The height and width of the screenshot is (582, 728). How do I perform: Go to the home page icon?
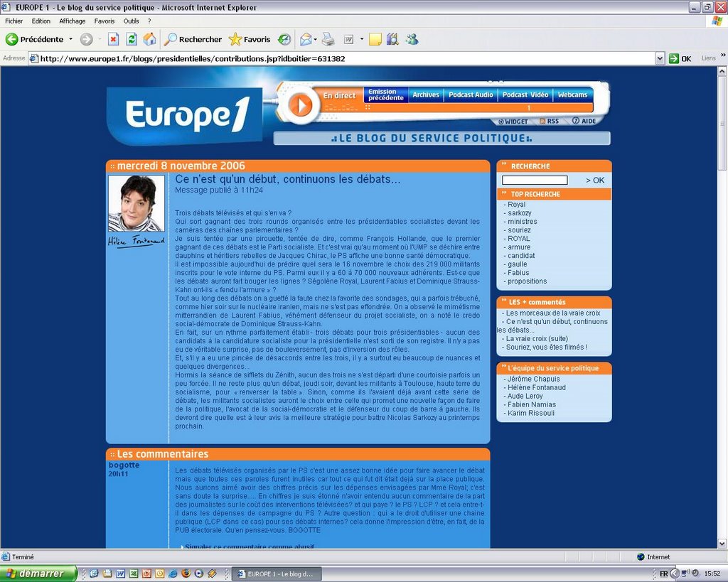149,40
